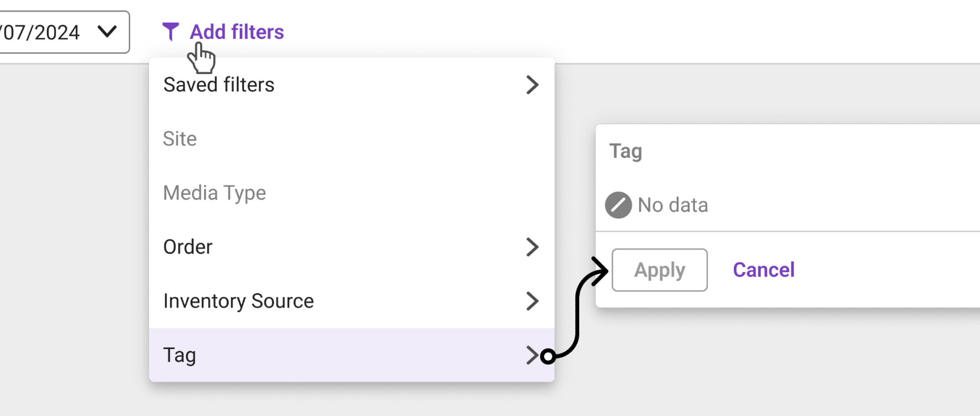The height and width of the screenshot is (416, 980).
Task: Click the Apply button
Action: click(659, 270)
